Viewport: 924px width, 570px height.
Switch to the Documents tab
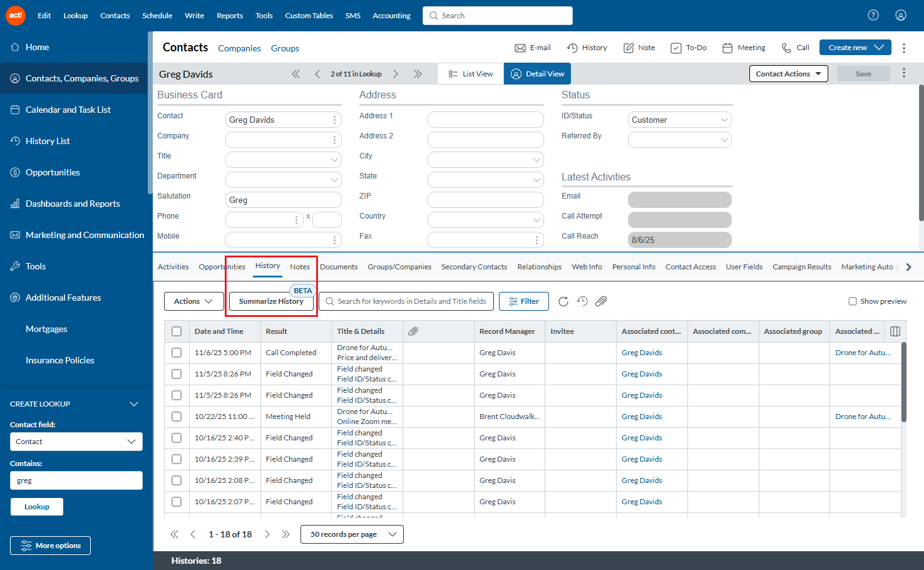tap(339, 267)
